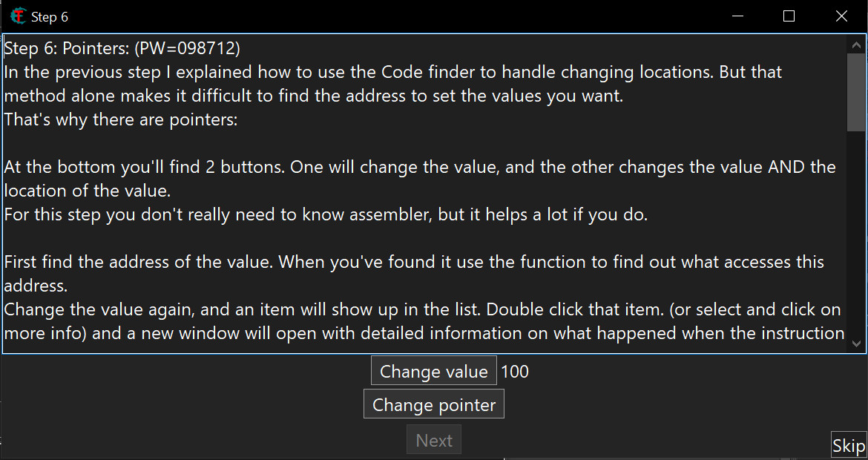This screenshot has width=868, height=460.
Task: Click the Cheat Engine title bar icon
Action: click(18, 16)
